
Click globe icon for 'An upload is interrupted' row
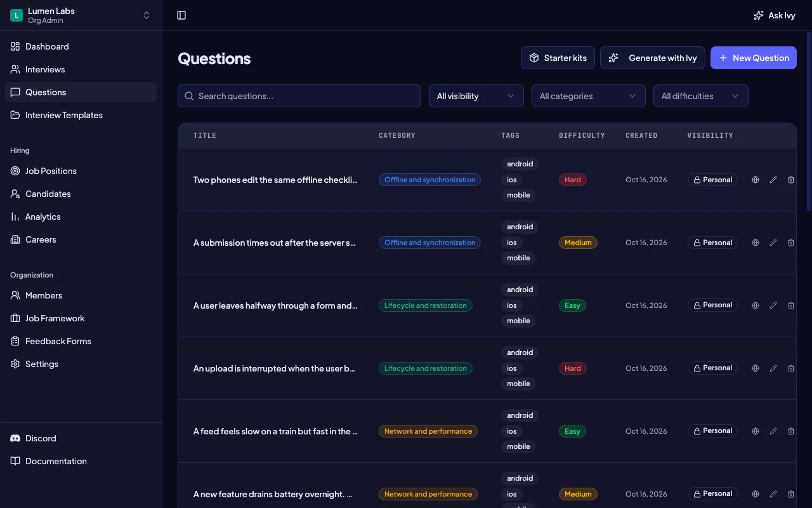point(756,368)
